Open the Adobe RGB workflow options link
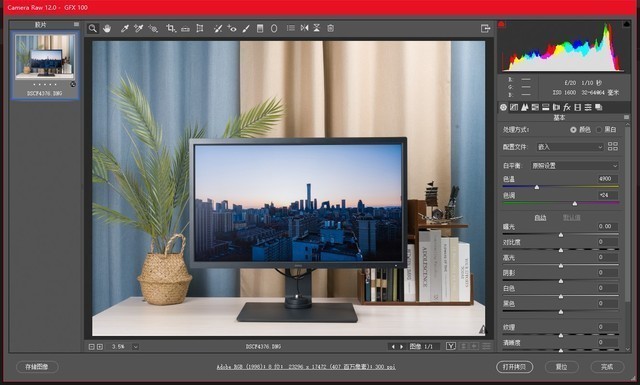The height and width of the screenshot is (385, 640). (x=306, y=367)
